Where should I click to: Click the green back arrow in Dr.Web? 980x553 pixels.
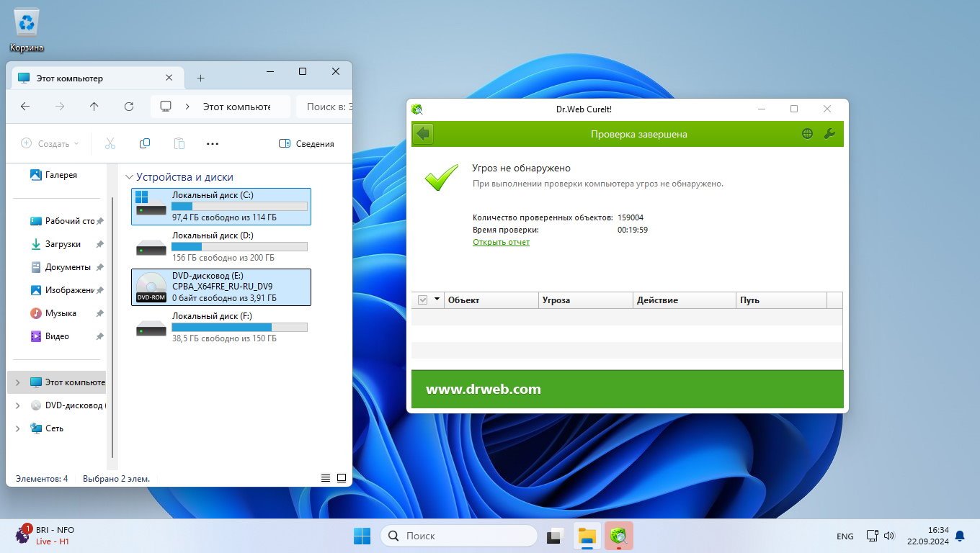click(x=423, y=134)
